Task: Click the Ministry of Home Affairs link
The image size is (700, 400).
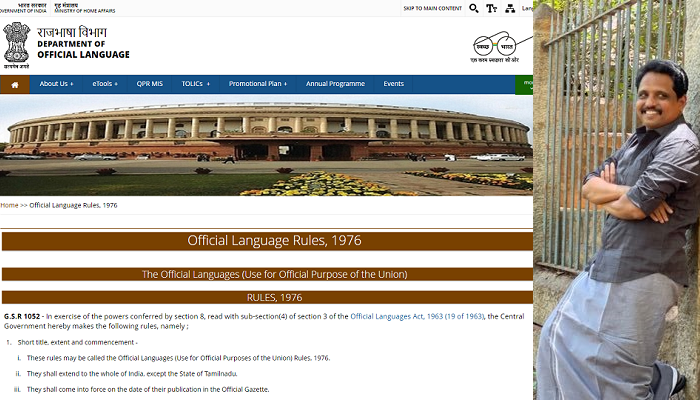Action: click(x=85, y=8)
